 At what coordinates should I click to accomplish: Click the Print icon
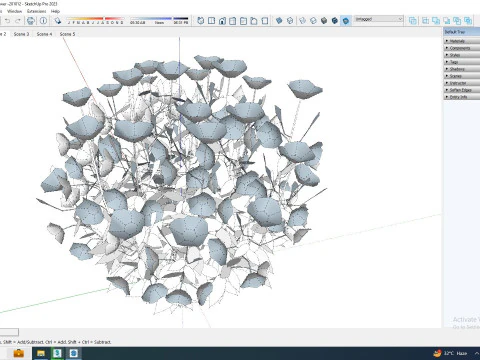pyautogui.click(x=31, y=21)
